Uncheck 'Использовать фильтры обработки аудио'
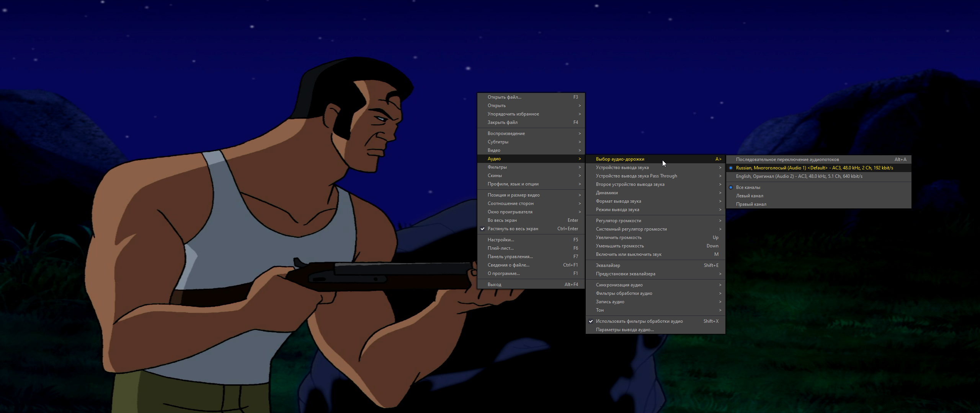The height and width of the screenshot is (413, 980). [x=655, y=321]
